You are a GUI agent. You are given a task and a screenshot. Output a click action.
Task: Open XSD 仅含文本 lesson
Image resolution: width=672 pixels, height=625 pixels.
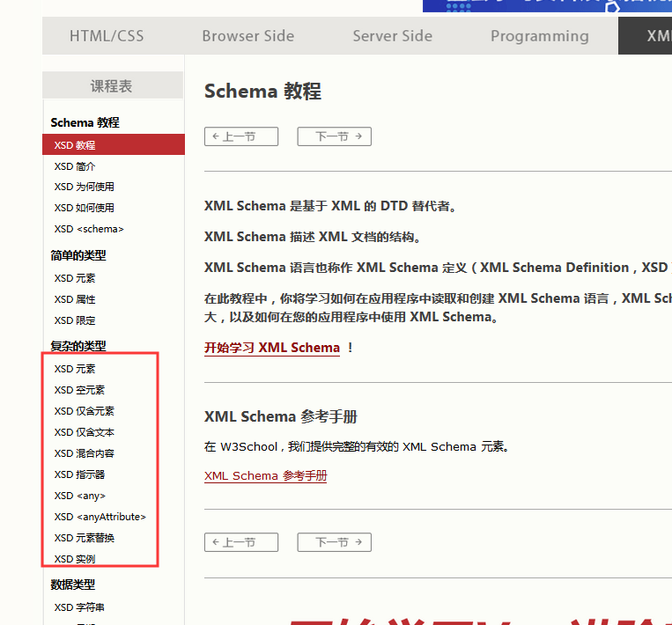(84, 432)
